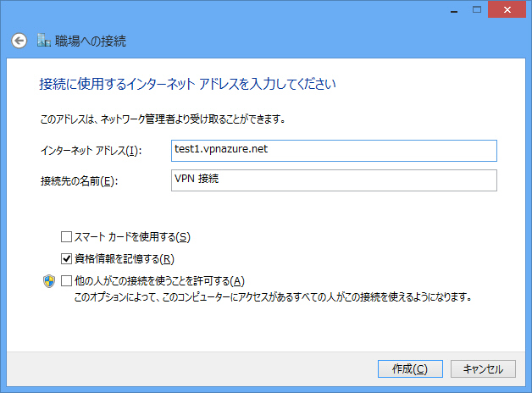Click the 接続先の名前(E) label

tap(79, 181)
